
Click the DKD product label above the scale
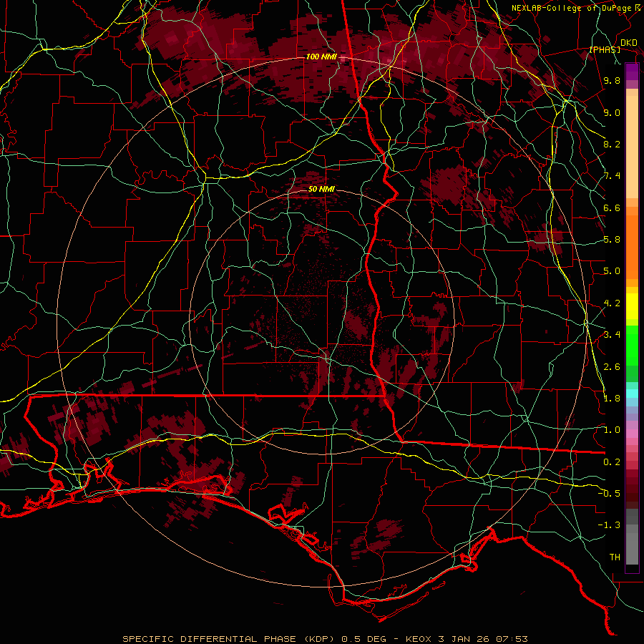pos(628,43)
